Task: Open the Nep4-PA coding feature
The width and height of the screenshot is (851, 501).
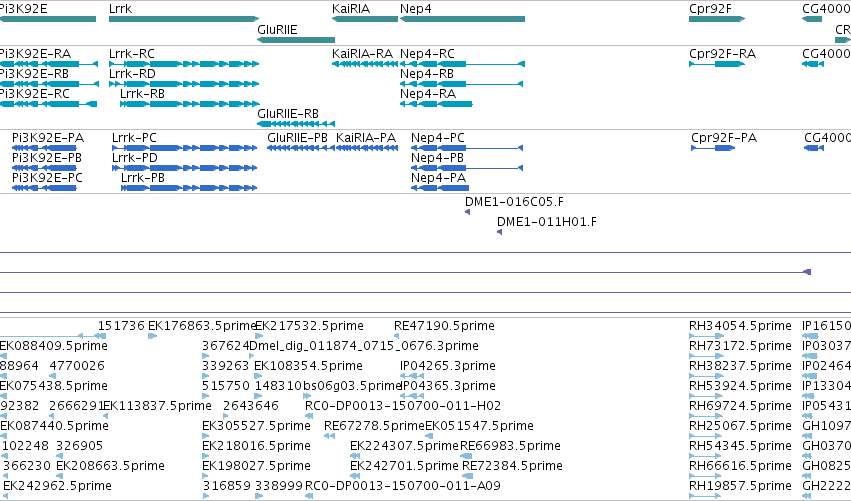Action: pyautogui.click(x=440, y=188)
